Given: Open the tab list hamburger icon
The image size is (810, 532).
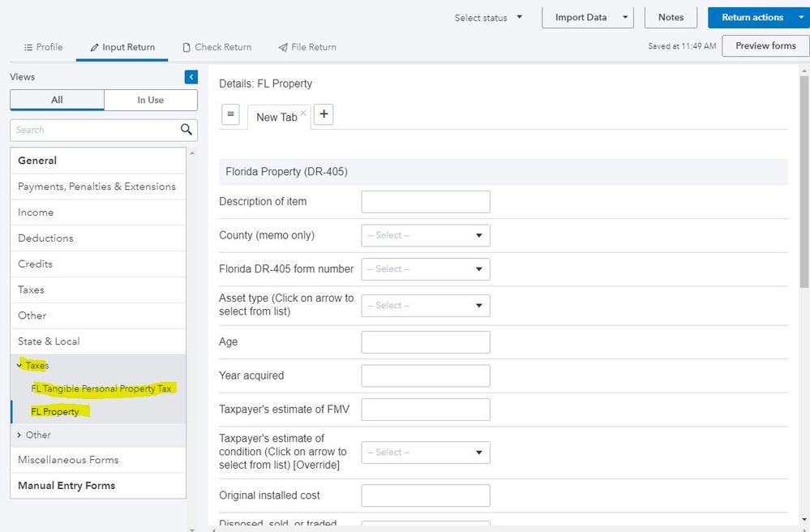Looking at the screenshot, I should pos(230,114).
